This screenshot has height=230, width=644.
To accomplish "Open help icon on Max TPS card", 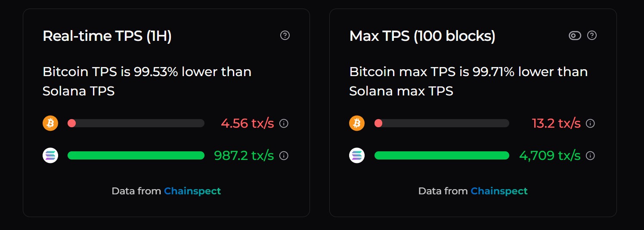I will pyautogui.click(x=592, y=35).
